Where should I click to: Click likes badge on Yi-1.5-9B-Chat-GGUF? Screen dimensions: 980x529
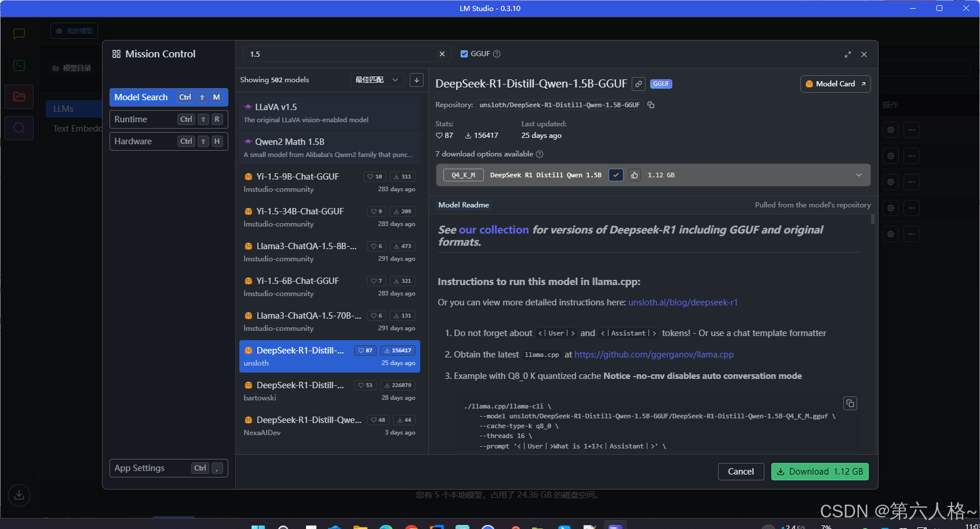[375, 177]
